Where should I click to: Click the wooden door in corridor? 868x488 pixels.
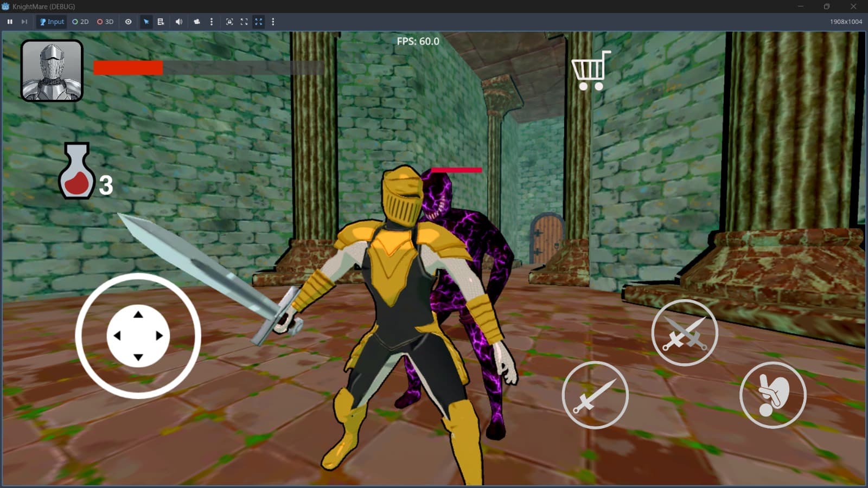546,239
